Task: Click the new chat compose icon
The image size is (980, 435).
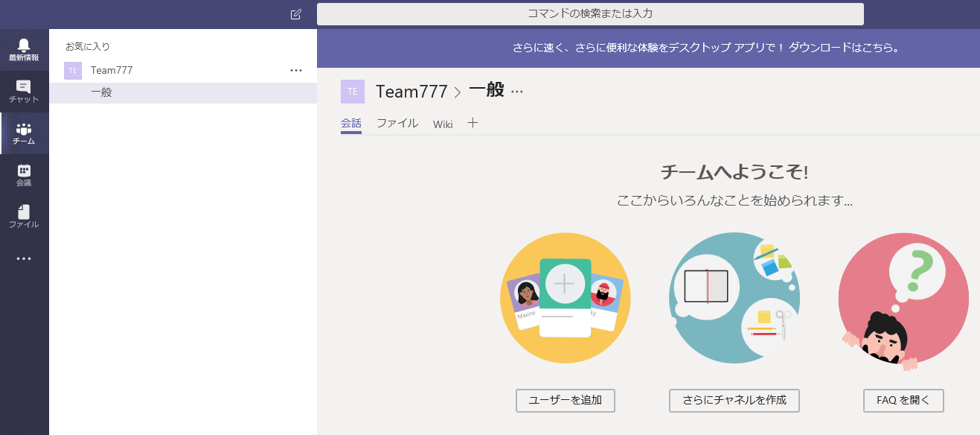Action: point(296,14)
